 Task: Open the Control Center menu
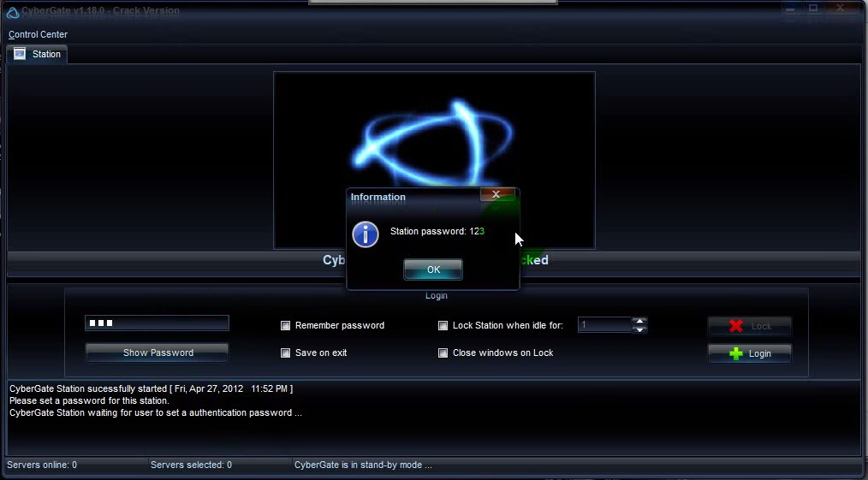pos(38,34)
